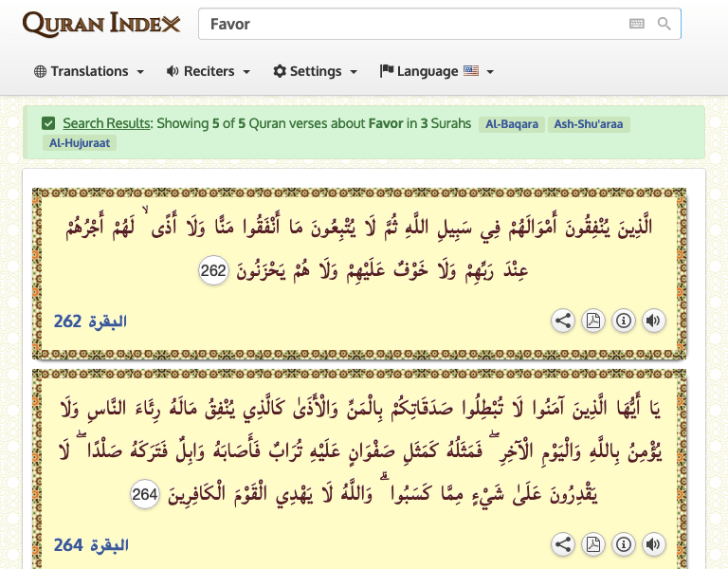Filter results by Ash-Shu'araa surah
This screenshot has height=569, width=728.
point(589,124)
